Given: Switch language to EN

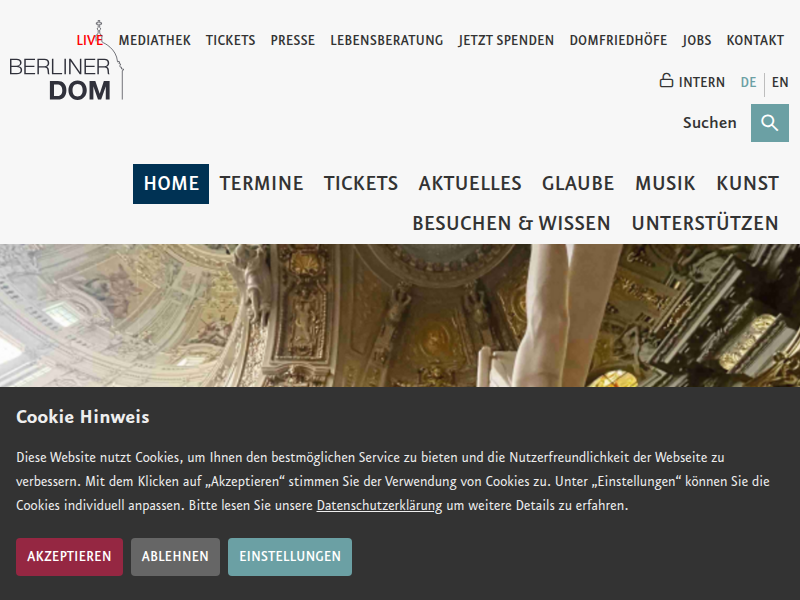Looking at the screenshot, I should coord(780,82).
